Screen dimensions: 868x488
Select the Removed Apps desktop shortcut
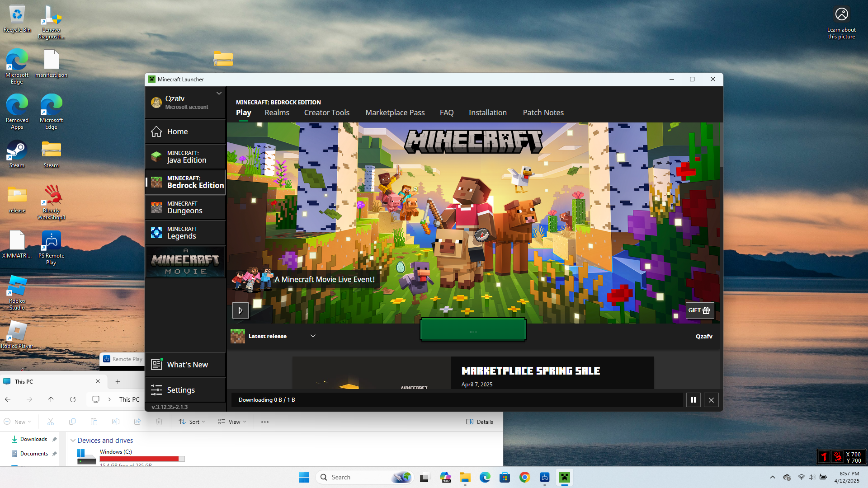(17, 112)
